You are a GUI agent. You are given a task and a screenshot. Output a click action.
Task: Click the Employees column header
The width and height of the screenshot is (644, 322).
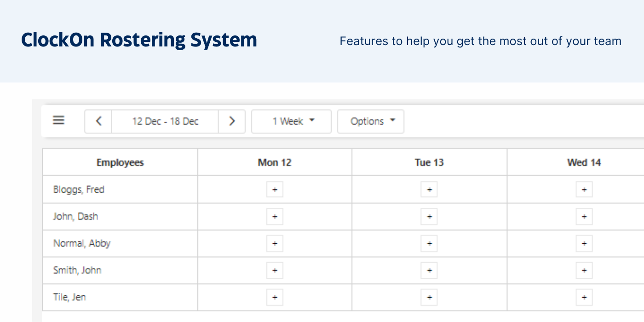pyautogui.click(x=120, y=162)
